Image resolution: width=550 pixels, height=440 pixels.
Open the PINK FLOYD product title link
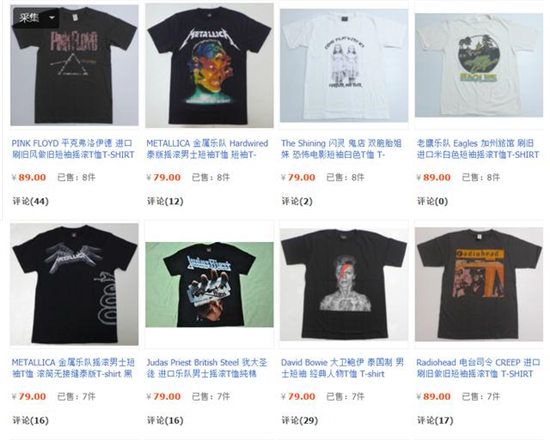73,149
